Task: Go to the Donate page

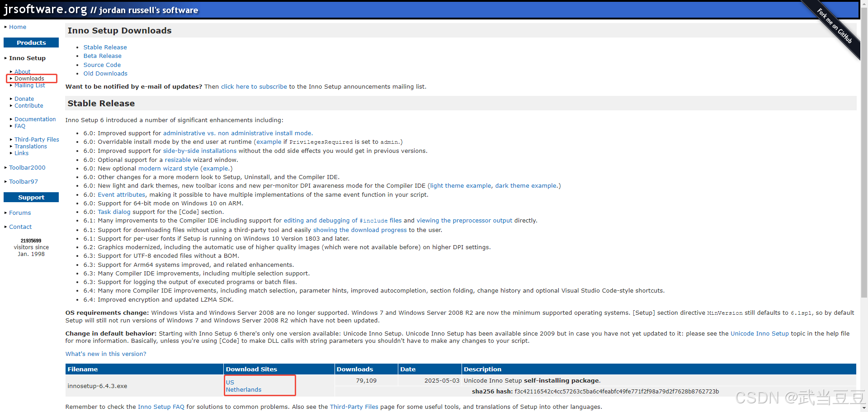Action: tap(24, 99)
